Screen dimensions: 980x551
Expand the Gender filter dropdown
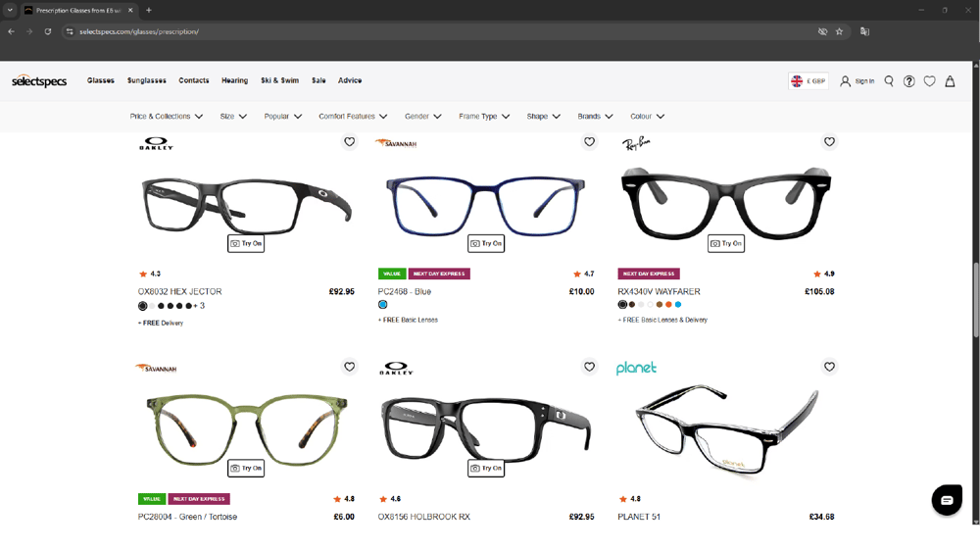tap(423, 117)
